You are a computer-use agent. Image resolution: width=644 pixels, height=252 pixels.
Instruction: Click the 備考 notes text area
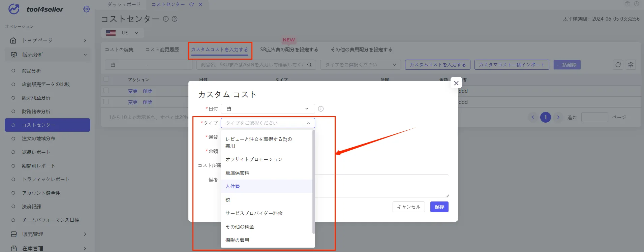coord(381,186)
